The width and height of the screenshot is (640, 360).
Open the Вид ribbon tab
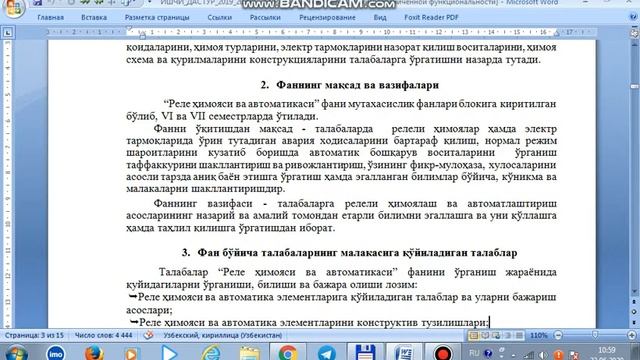[380, 18]
